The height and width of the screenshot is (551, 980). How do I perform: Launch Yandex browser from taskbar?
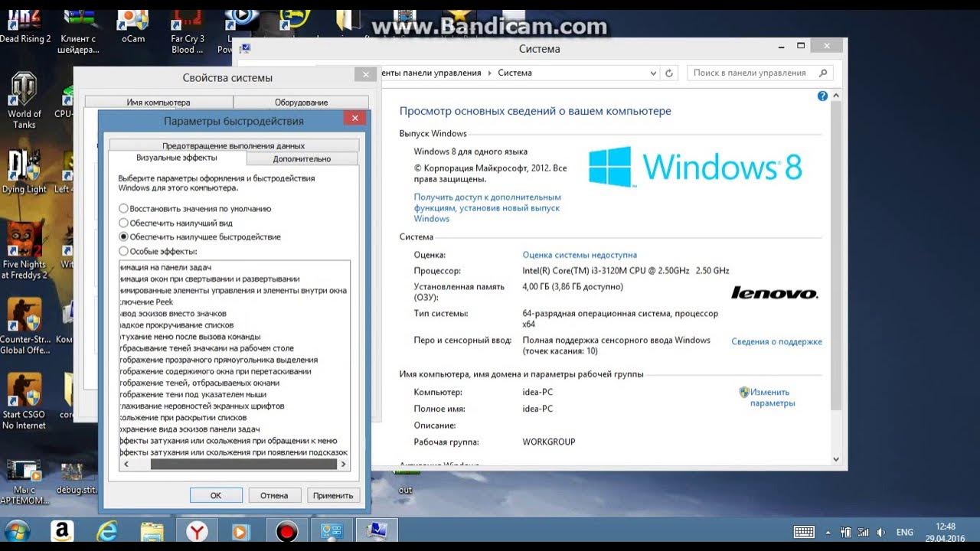pos(197,532)
